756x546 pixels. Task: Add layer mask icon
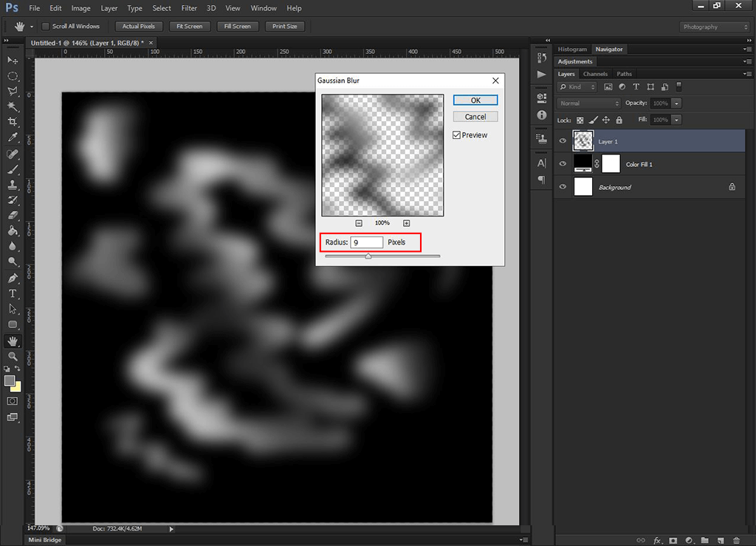point(673,541)
